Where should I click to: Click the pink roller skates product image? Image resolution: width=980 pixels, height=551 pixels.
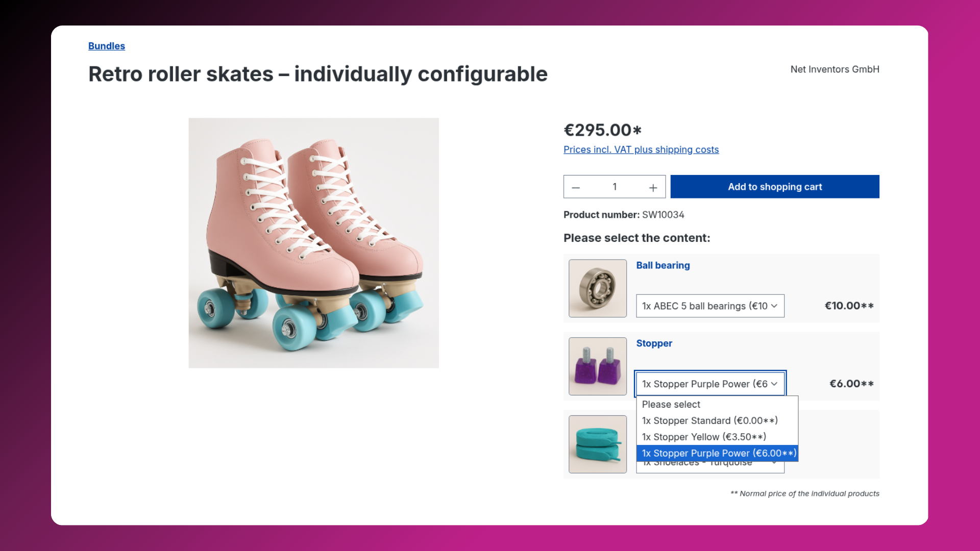tap(313, 243)
